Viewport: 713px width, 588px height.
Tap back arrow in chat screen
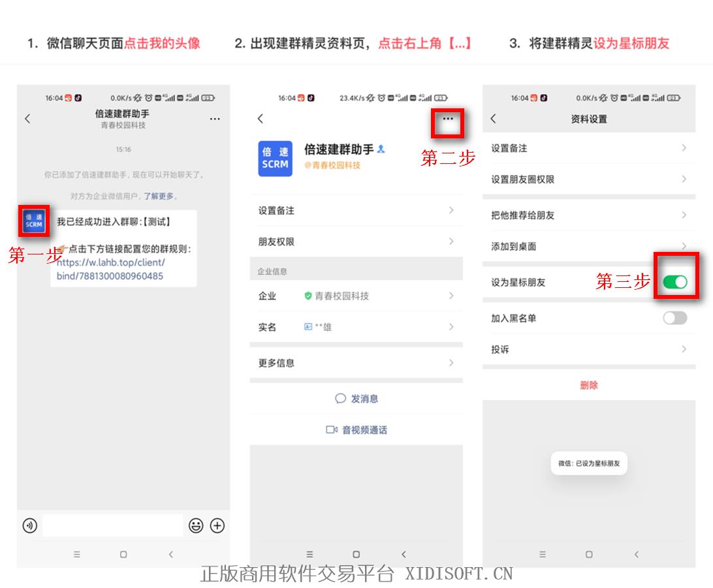point(27,119)
